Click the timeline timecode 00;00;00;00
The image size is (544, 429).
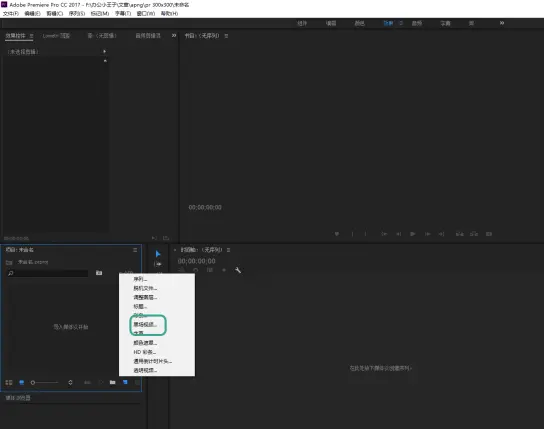[196, 261]
